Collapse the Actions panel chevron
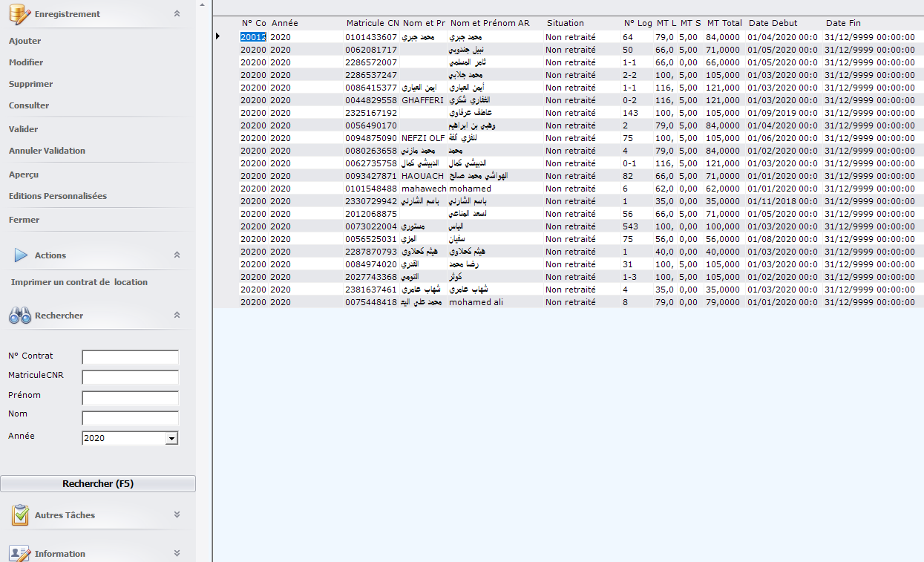The image size is (924, 562). [177, 255]
